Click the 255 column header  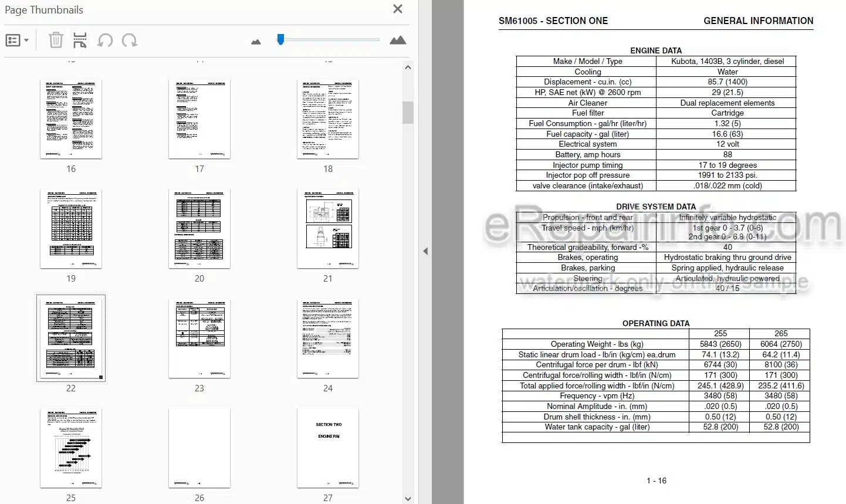(720, 333)
